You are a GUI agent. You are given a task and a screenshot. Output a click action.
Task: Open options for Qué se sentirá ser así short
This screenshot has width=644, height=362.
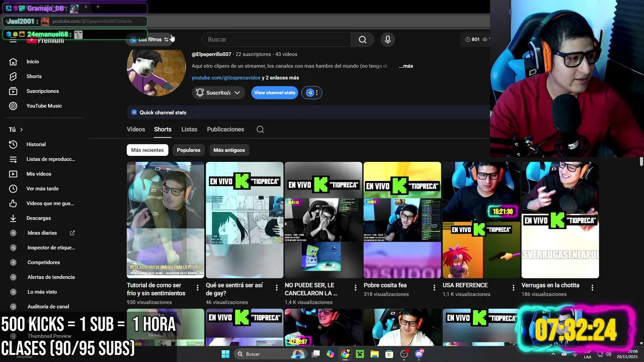click(276, 288)
